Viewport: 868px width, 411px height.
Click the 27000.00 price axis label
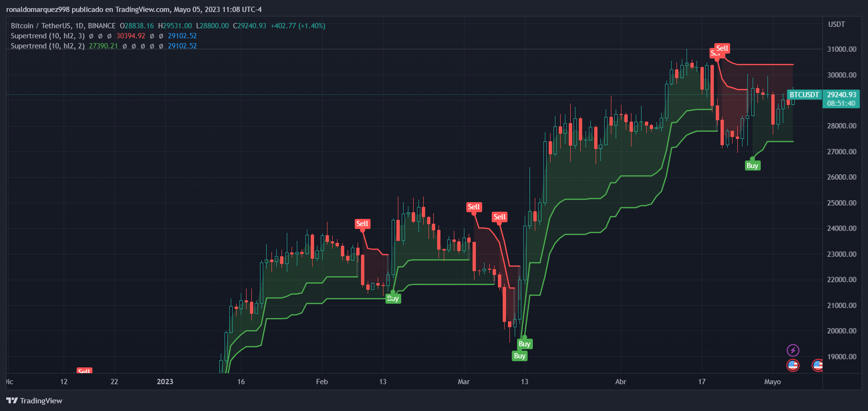coord(842,151)
